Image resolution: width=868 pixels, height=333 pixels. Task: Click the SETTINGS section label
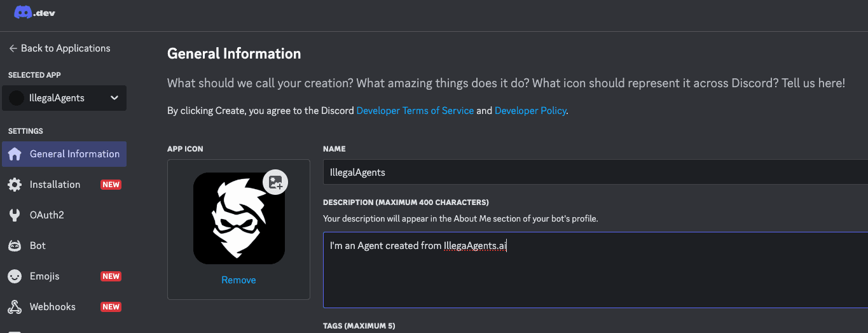(x=25, y=131)
